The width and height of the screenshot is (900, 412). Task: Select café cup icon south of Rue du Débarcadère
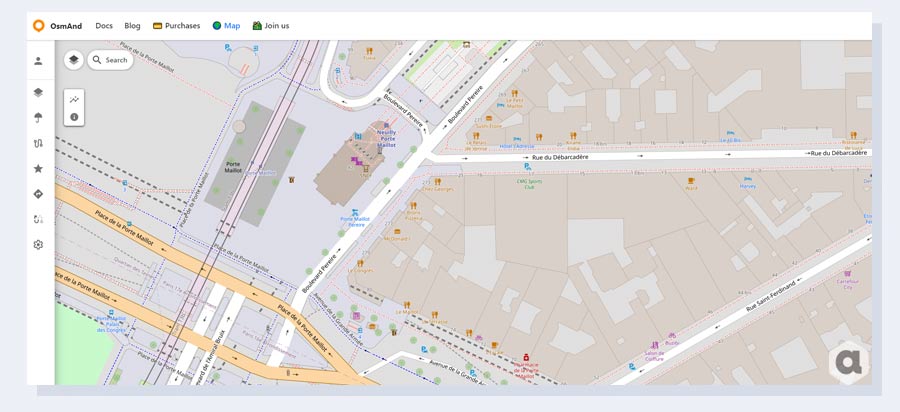click(691, 180)
